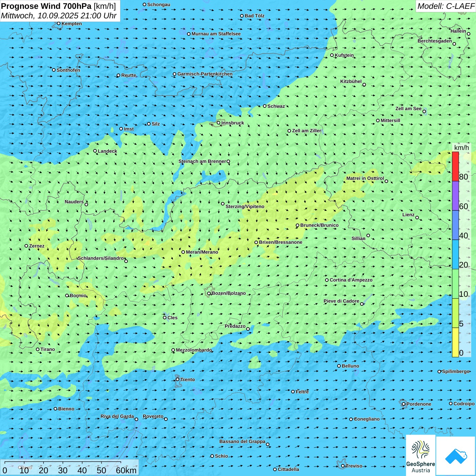The height and width of the screenshot is (476, 476).
Task: Select the Kufstein location marker circle
Action: click(x=332, y=55)
